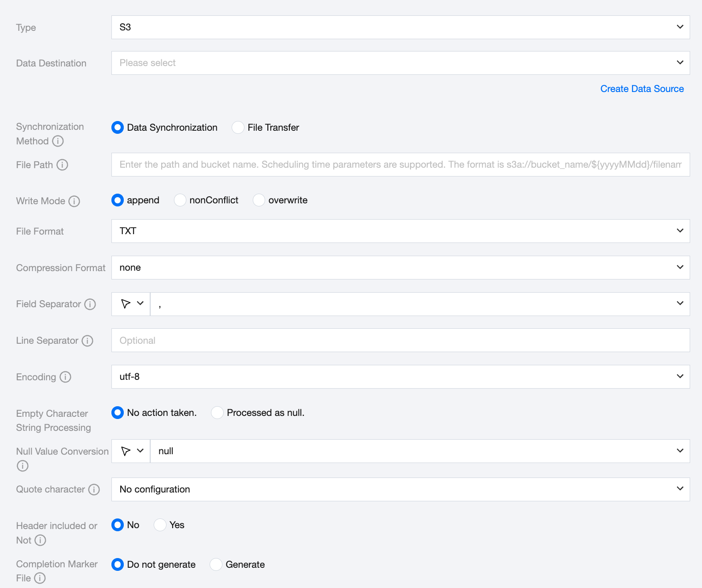
Task: Open the Field Separator input mode selector
Action: point(131,304)
